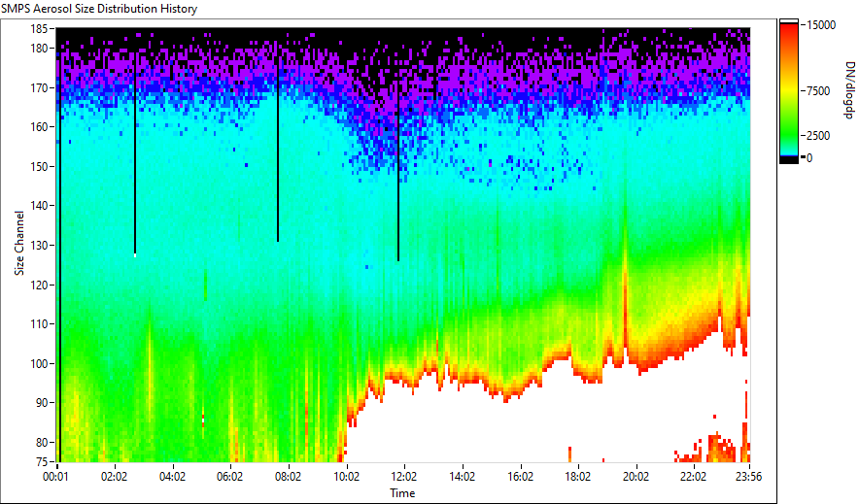859x504 pixels.
Task: Click the y-axis tick label 80
Action: 43,442
